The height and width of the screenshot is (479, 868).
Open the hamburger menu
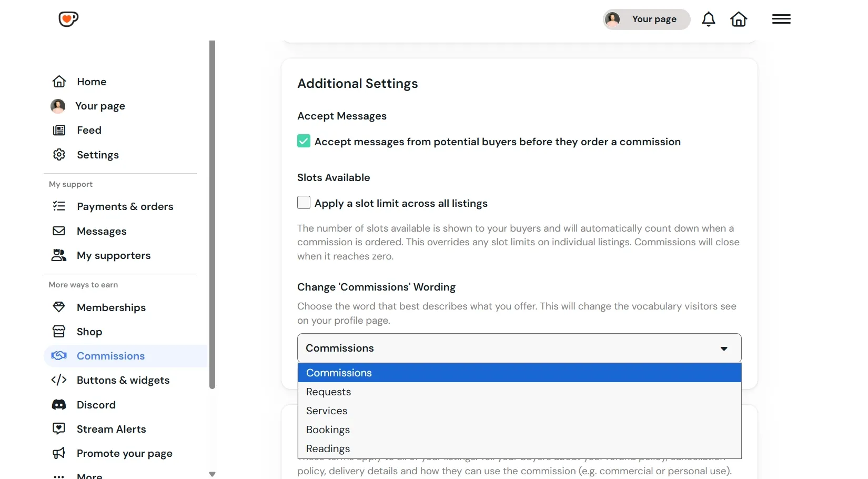point(781,19)
